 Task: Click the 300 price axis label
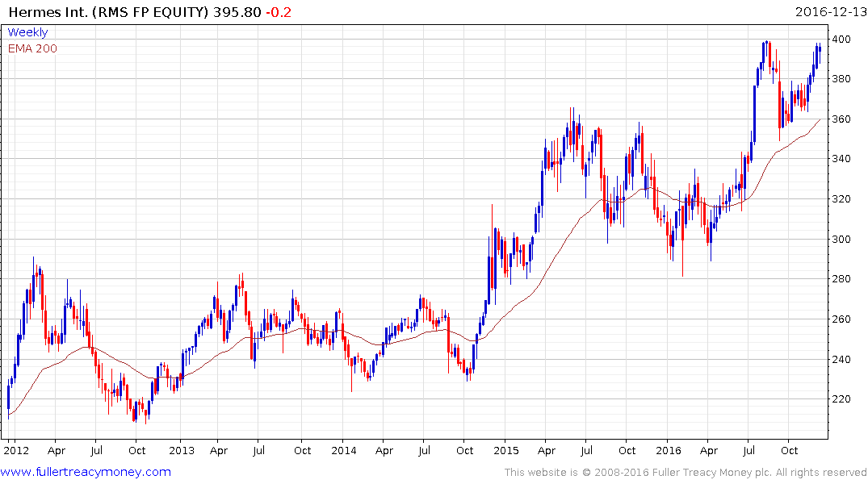[841, 239]
